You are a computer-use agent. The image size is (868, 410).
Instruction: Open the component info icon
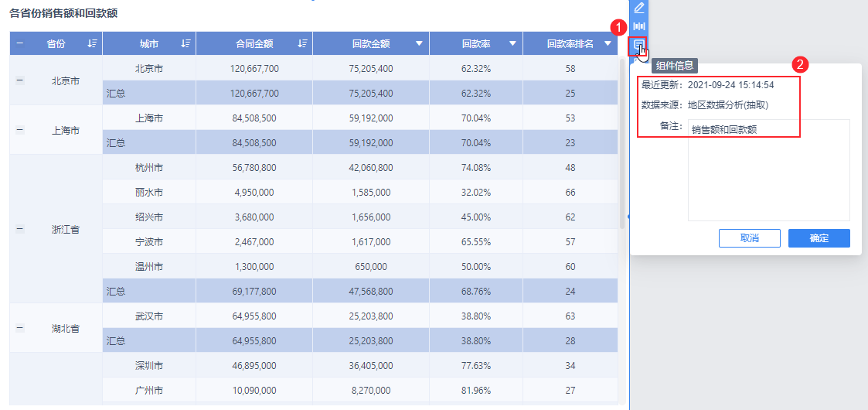coord(638,44)
